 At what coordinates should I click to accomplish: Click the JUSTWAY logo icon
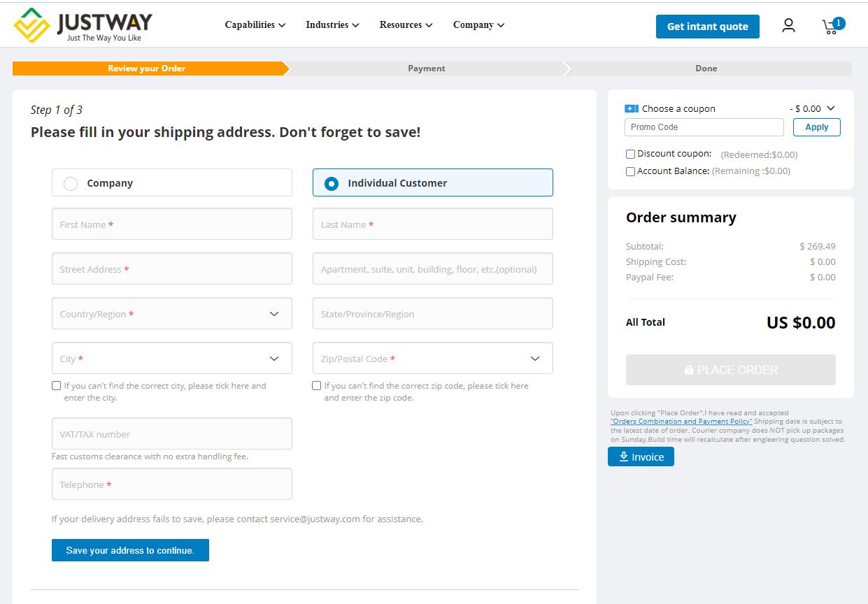[x=31, y=25]
